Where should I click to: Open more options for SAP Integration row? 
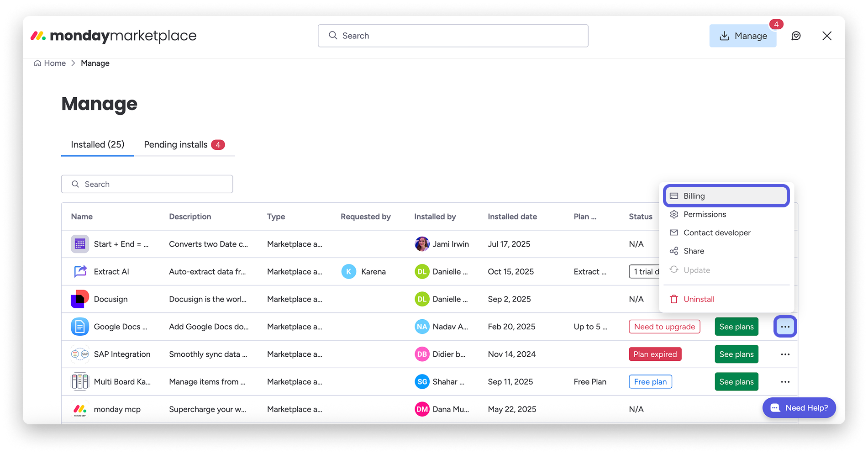click(785, 354)
